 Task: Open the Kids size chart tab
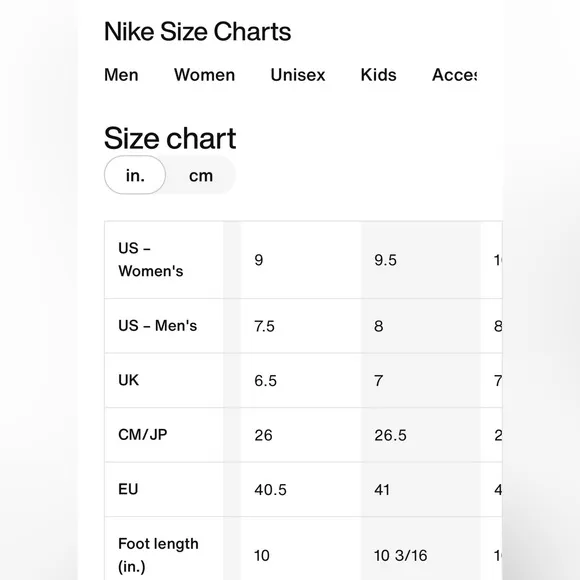[378, 75]
